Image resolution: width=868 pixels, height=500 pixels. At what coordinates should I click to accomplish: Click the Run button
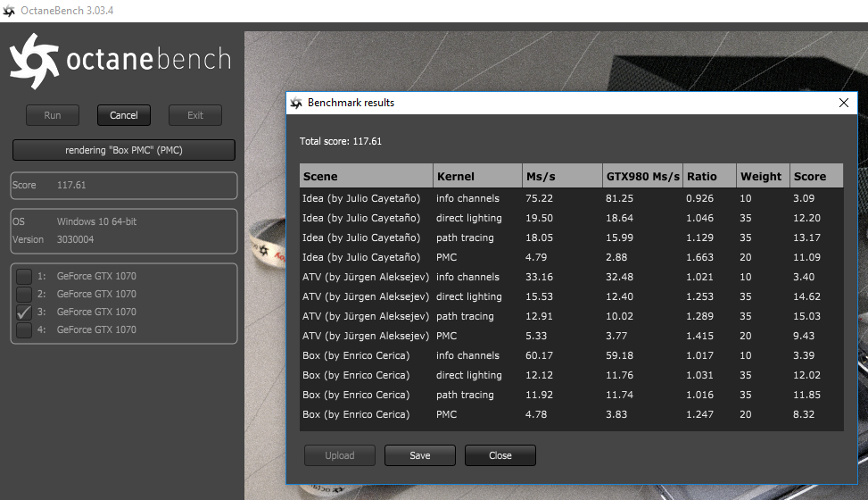53,115
